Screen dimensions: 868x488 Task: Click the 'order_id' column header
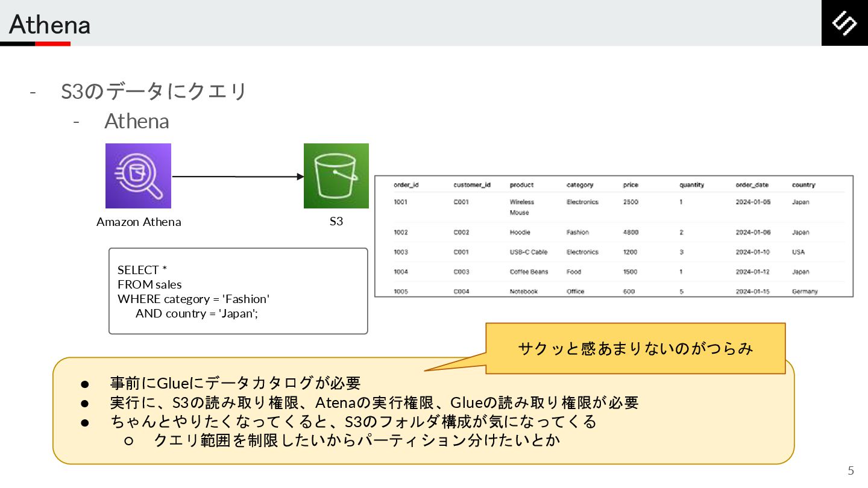pos(406,185)
